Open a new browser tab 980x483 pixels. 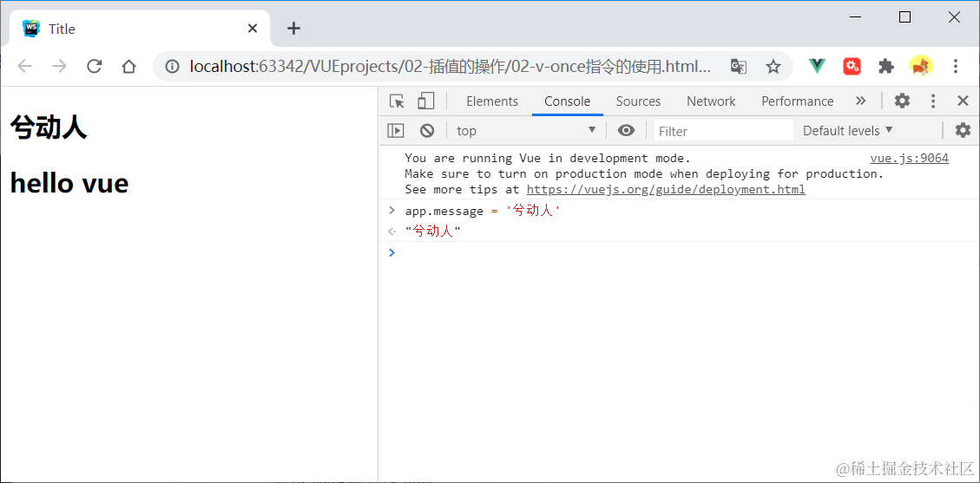coord(293,29)
